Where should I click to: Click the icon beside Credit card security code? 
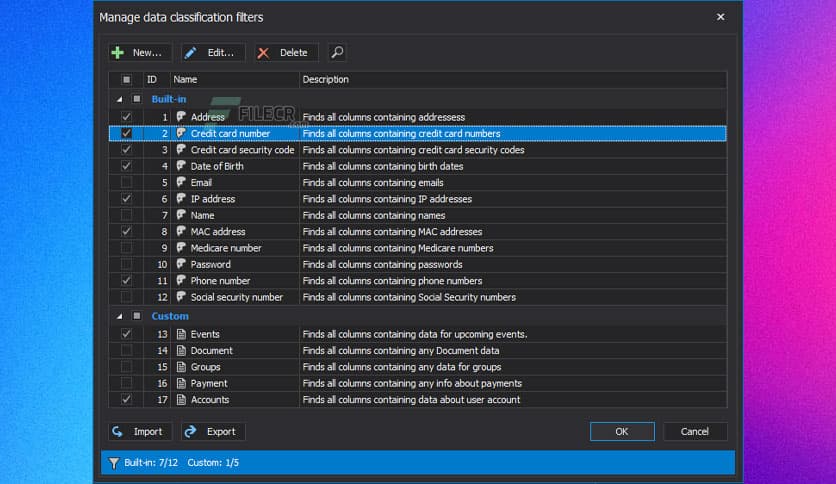tap(181, 149)
